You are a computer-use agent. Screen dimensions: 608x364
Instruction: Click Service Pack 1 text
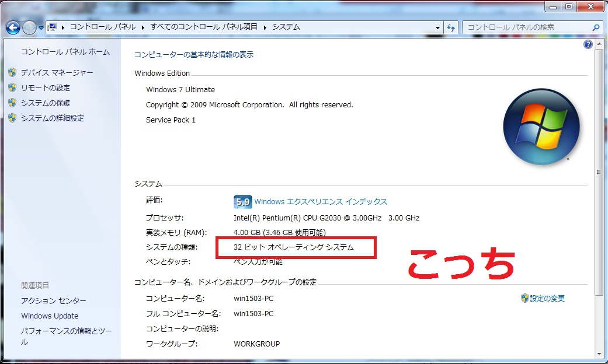coord(171,120)
